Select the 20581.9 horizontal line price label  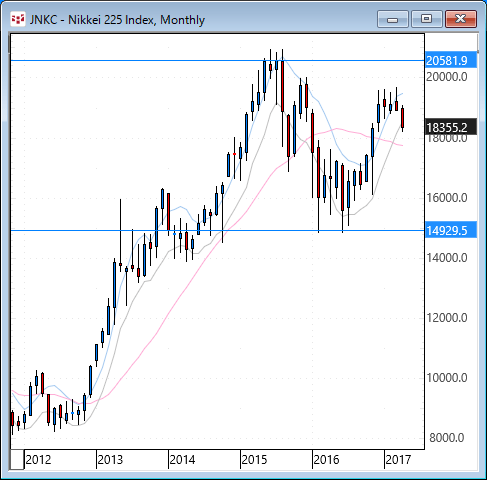(x=451, y=60)
